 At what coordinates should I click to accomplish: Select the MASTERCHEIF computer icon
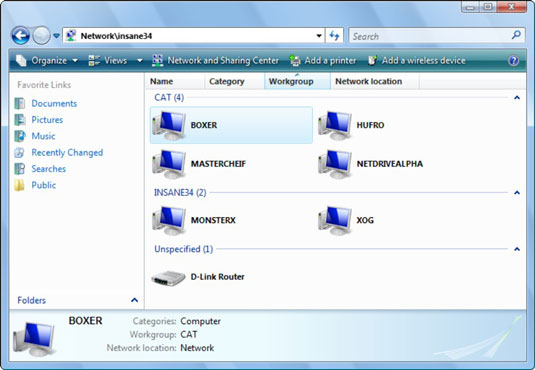point(169,164)
